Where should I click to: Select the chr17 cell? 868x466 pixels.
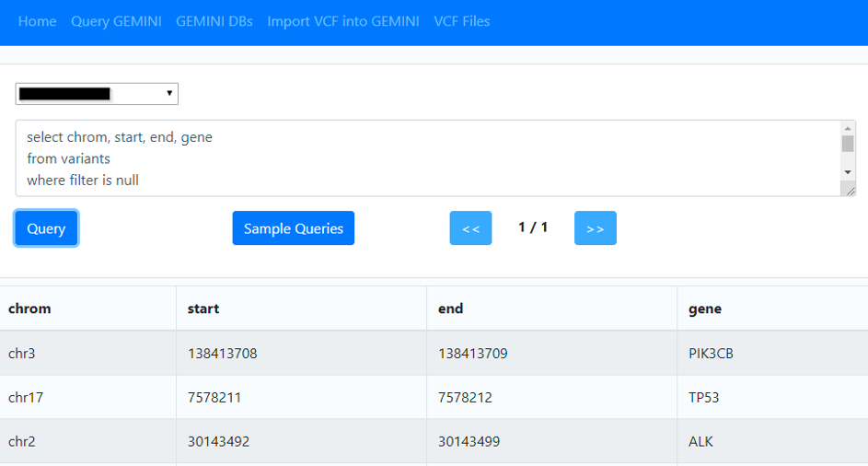pos(88,397)
